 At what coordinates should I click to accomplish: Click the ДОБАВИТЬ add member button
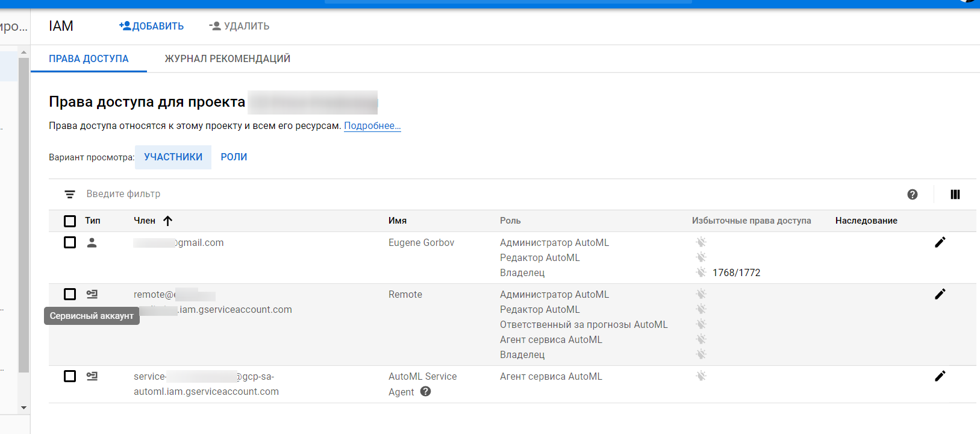(151, 26)
